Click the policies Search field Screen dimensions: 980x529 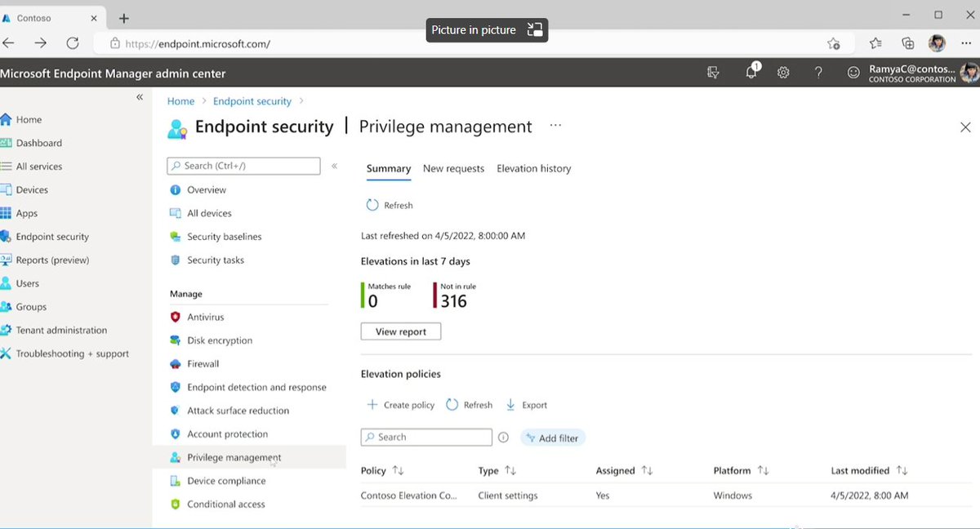(x=426, y=438)
